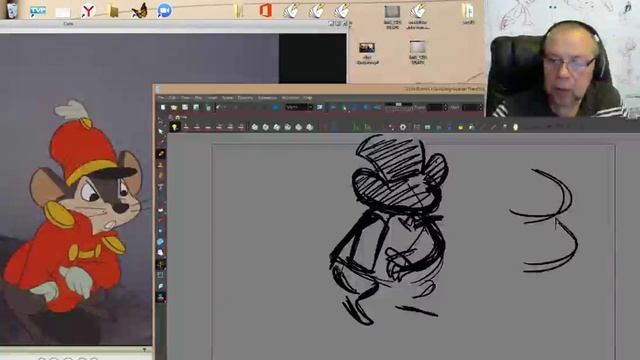Open the Recycle Bin on the desktop

coord(12,10)
